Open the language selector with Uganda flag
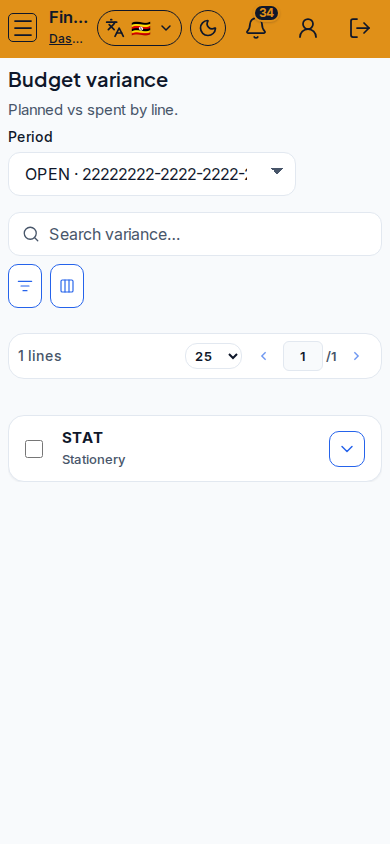 coord(139,28)
